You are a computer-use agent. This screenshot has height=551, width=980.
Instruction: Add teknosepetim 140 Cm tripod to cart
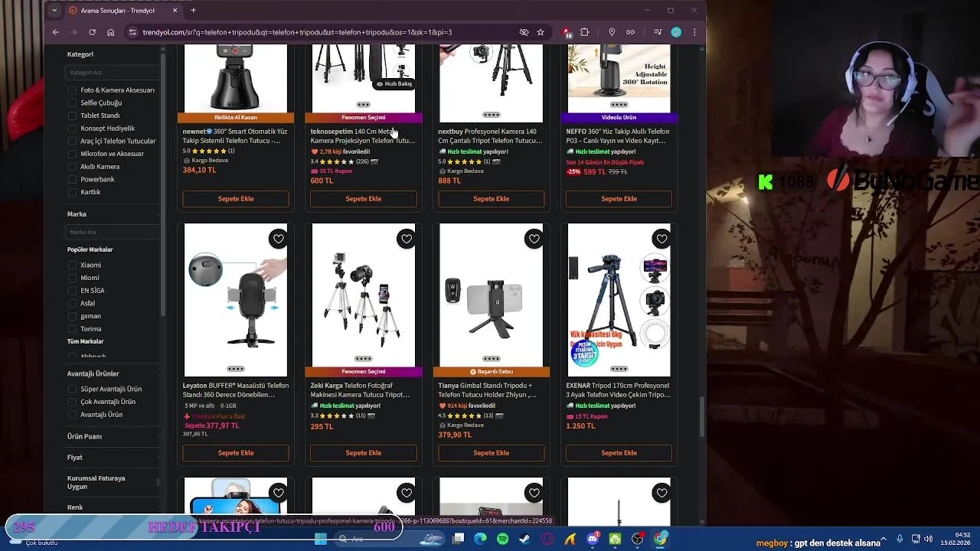point(364,199)
